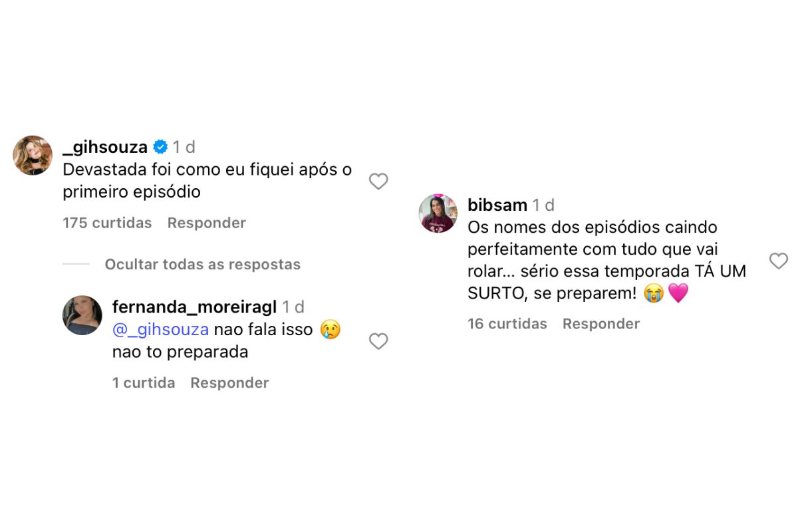Click '1 curtida' under fernanda's reply

pos(144,382)
